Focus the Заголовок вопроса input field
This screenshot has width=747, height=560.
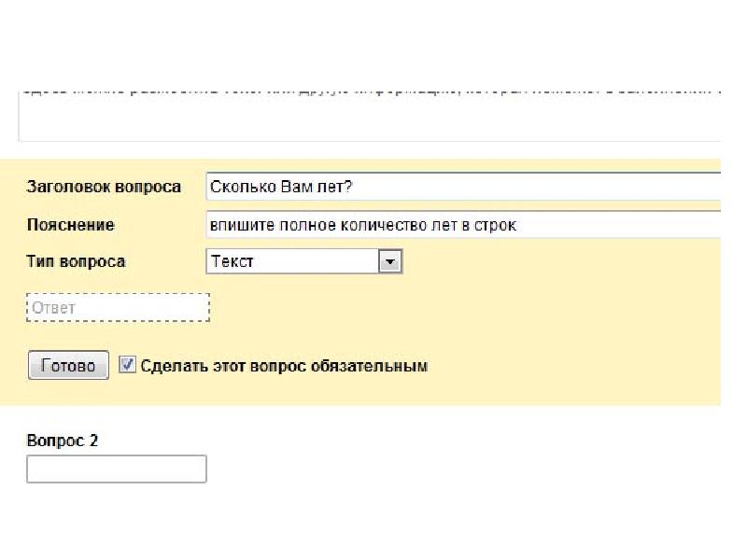click(x=463, y=187)
